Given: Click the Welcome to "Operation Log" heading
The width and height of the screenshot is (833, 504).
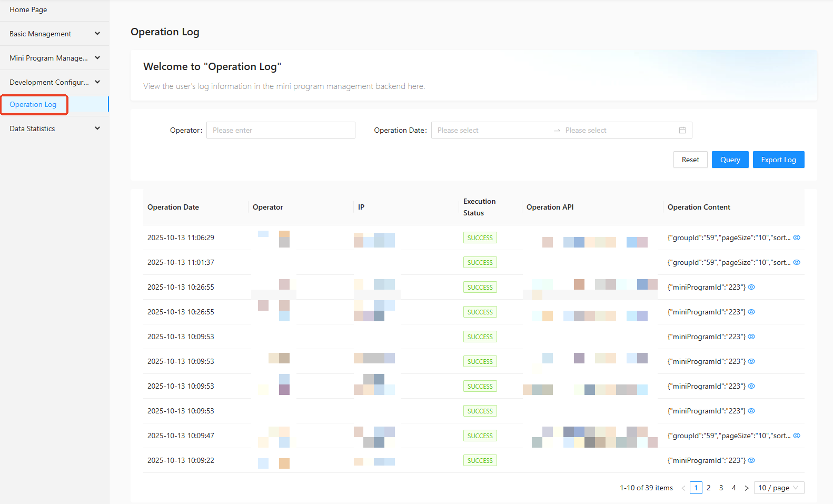Looking at the screenshot, I should point(212,66).
